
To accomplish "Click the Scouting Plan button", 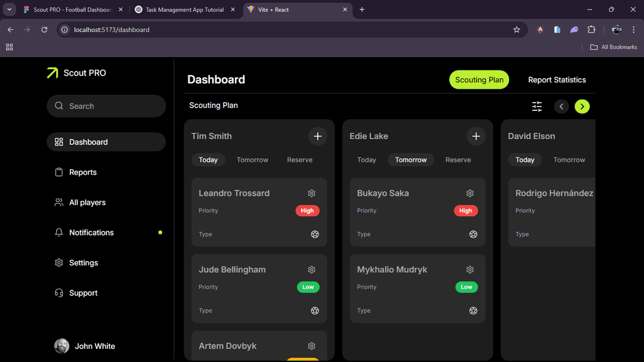I will pos(479,79).
